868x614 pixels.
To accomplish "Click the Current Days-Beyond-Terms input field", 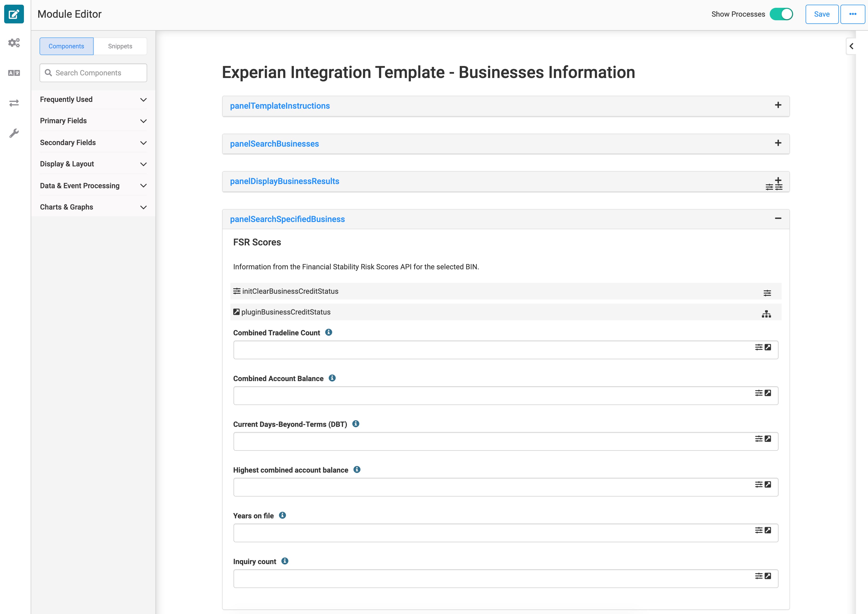I will point(506,441).
